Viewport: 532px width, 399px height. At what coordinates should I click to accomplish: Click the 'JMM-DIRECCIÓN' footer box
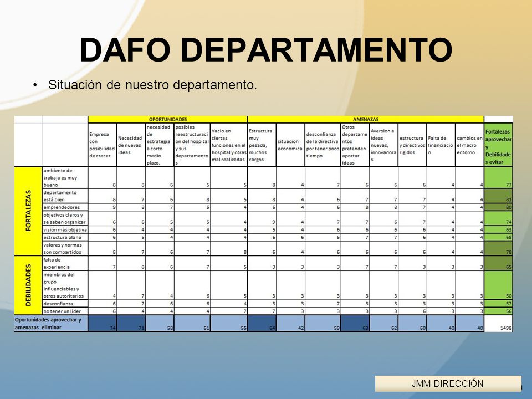coord(448,383)
